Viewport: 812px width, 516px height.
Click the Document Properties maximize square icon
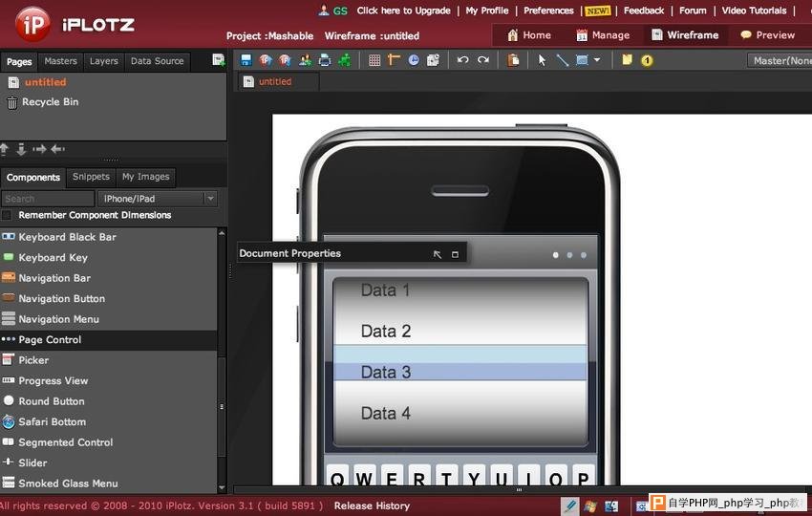tap(455, 254)
